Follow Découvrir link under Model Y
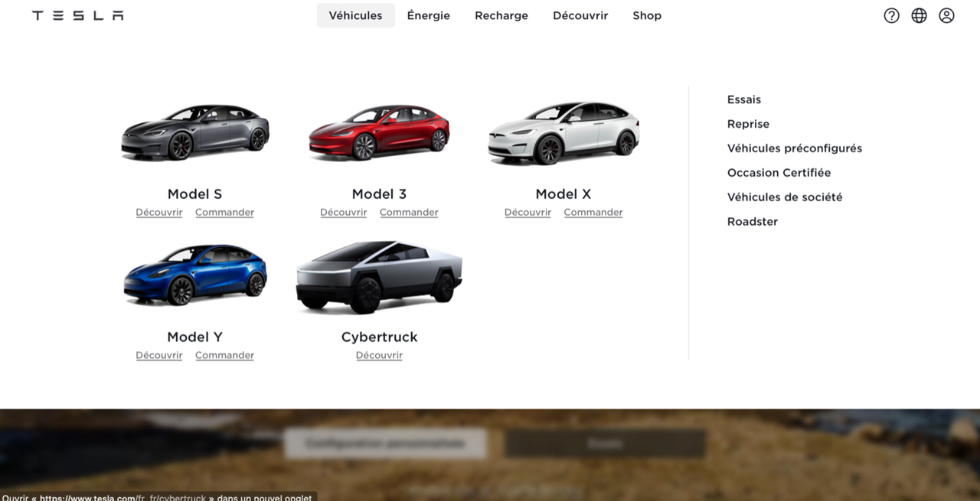980x501 pixels. [159, 356]
